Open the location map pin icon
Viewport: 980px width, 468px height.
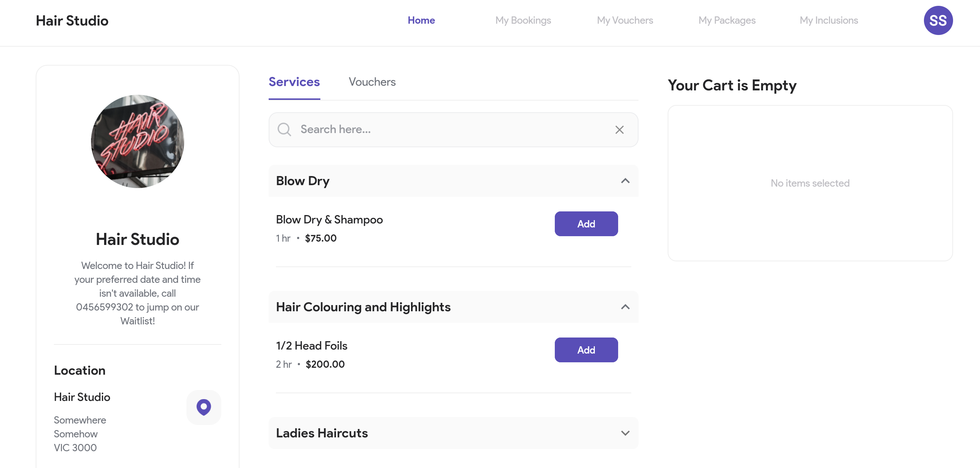[203, 407]
